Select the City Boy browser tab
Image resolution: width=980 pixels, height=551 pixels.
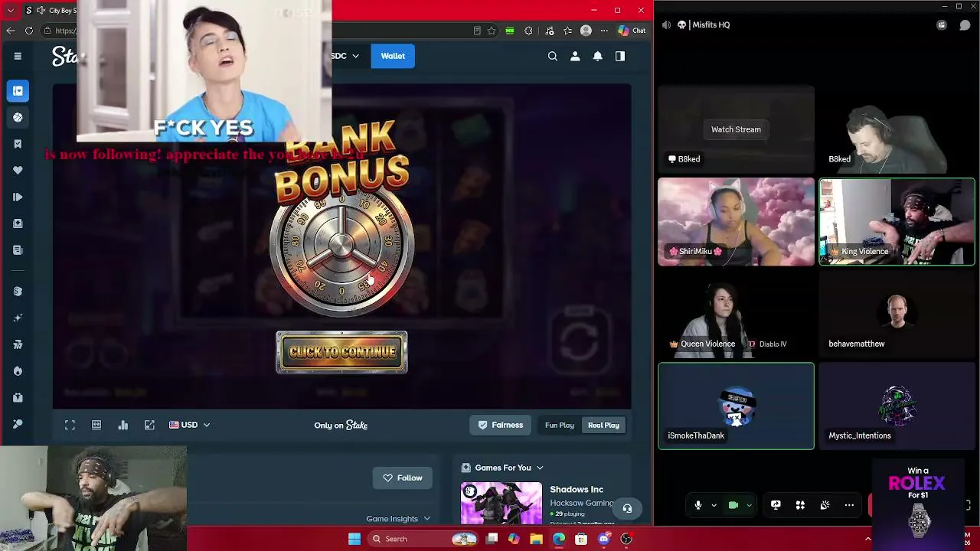(x=51, y=11)
